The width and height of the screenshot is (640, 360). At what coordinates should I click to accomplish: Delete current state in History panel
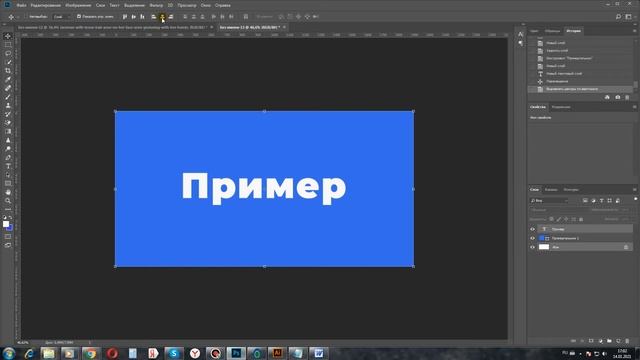(627, 97)
